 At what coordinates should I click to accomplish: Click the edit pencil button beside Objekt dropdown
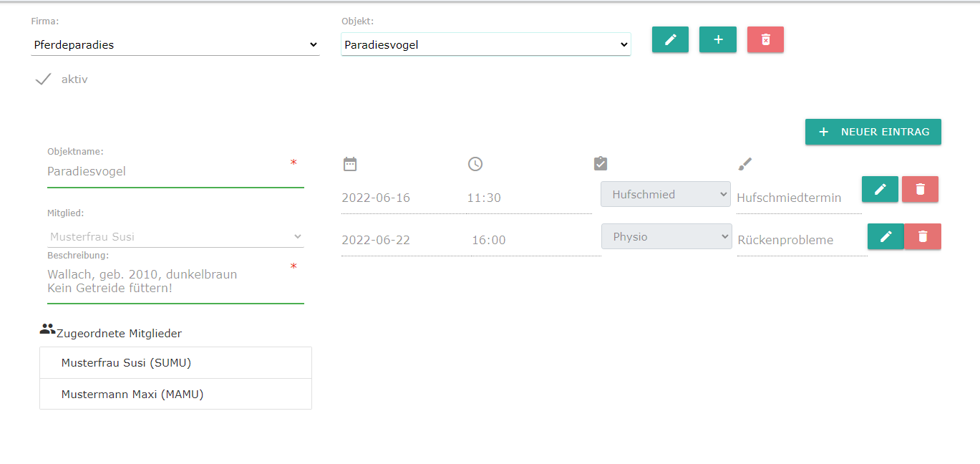coord(670,40)
